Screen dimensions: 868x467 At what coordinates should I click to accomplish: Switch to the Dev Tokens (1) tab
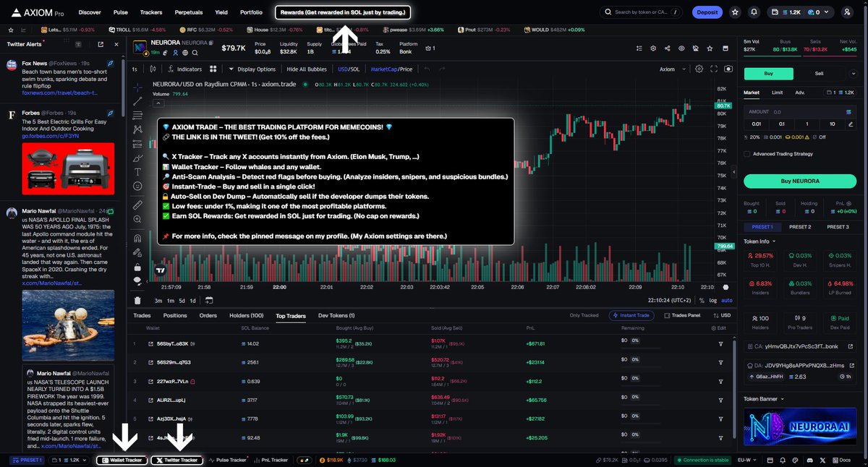click(x=336, y=315)
